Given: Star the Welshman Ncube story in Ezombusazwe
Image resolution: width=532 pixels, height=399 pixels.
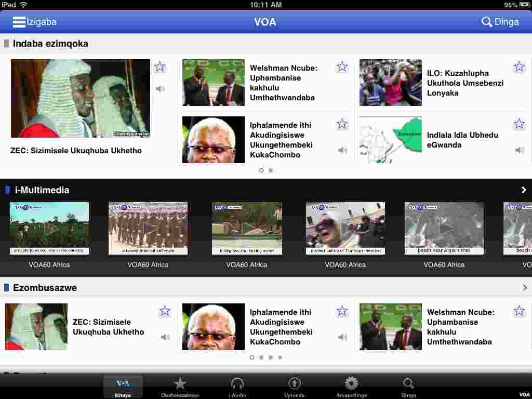Looking at the screenshot, I should pos(519,311).
